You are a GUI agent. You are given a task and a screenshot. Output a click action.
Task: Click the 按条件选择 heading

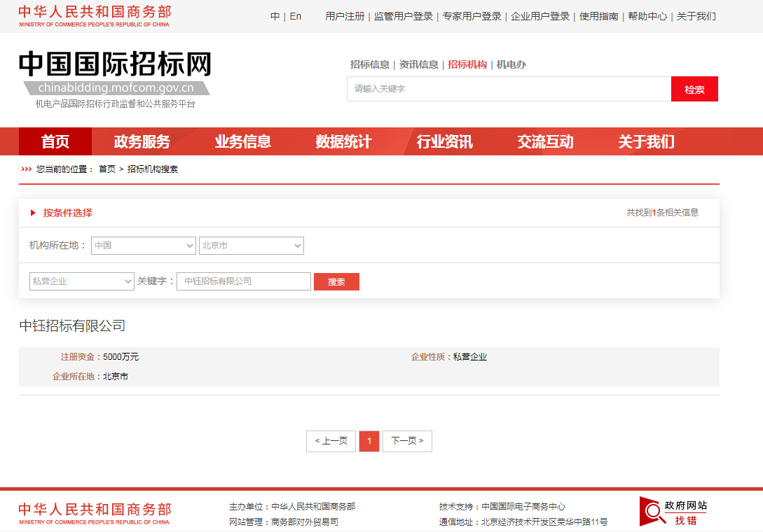68,213
